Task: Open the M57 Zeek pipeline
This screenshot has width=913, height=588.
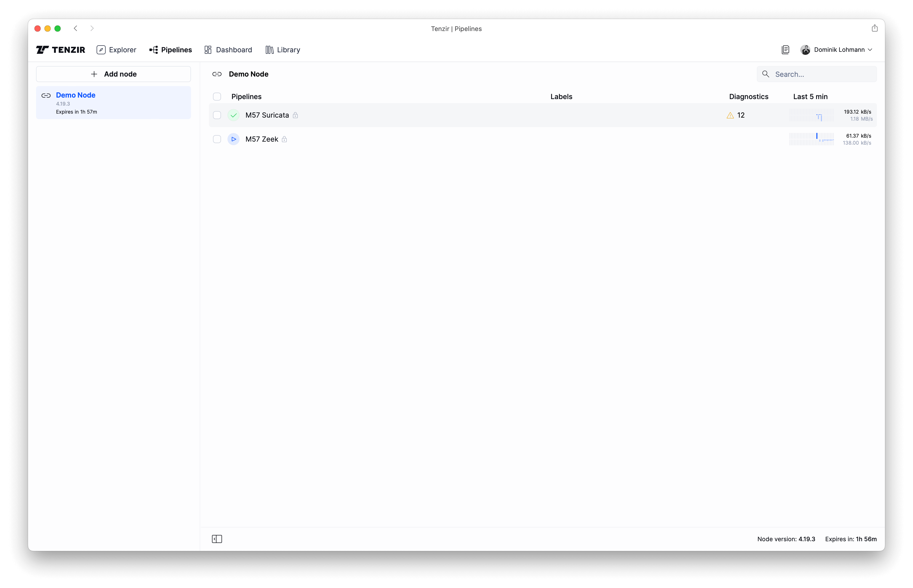Action: tap(262, 139)
